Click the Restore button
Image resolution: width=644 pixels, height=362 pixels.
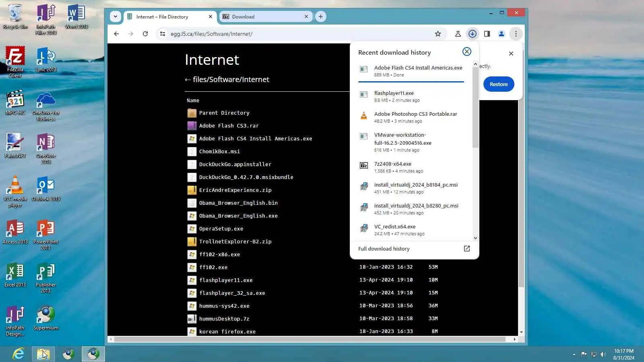pos(499,84)
